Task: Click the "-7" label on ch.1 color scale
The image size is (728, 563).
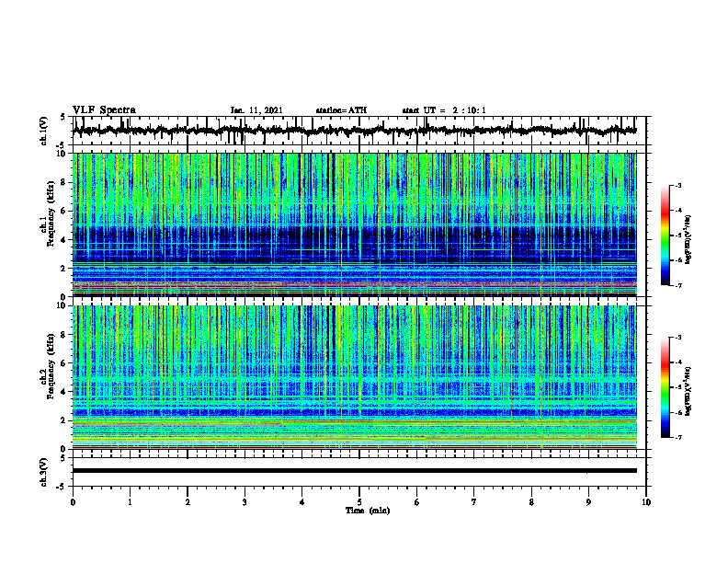Action: [x=677, y=285]
